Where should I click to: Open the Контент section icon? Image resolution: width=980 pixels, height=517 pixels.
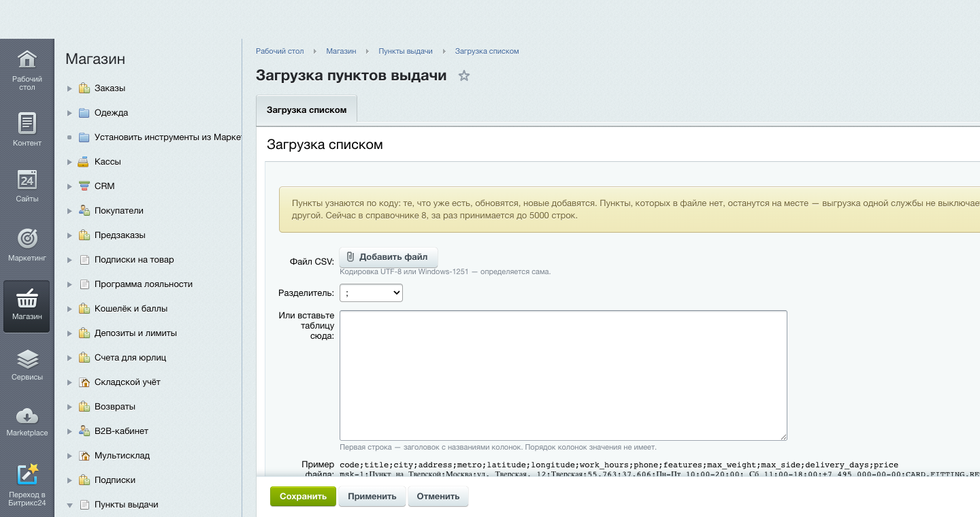(27, 123)
